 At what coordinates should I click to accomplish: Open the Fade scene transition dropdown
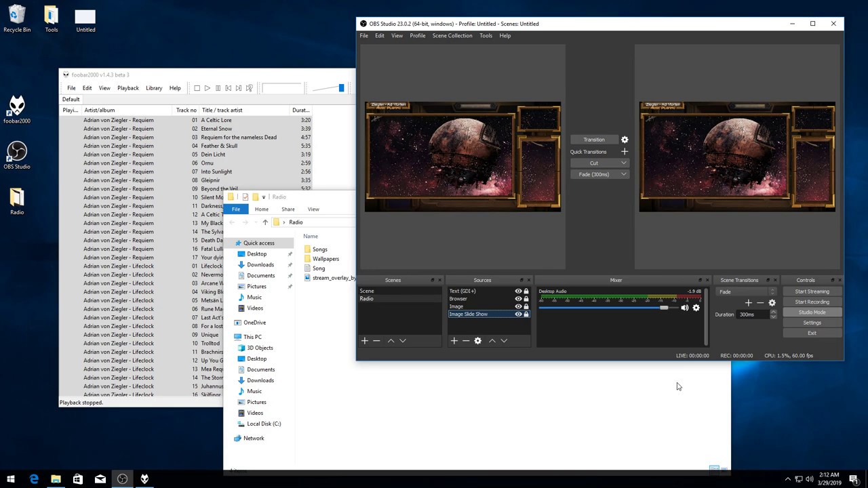click(x=746, y=291)
